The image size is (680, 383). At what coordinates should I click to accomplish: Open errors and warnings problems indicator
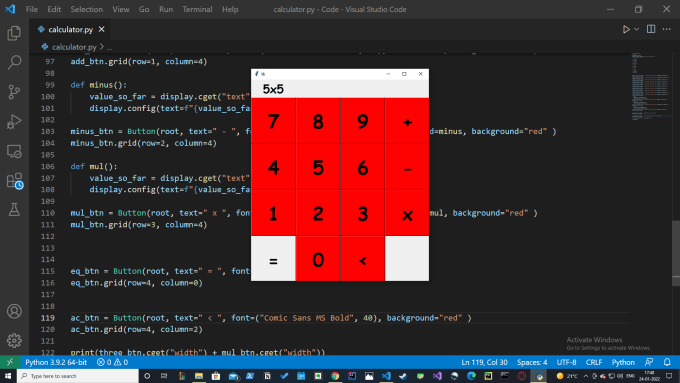click(112, 362)
